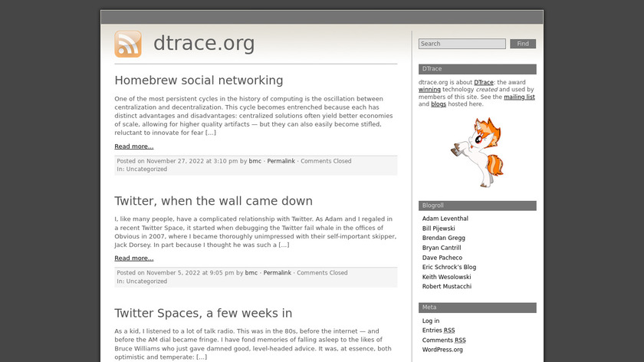Open the Twitter, when the wall came down title
This screenshot has width=644, height=362.
point(214,201)
